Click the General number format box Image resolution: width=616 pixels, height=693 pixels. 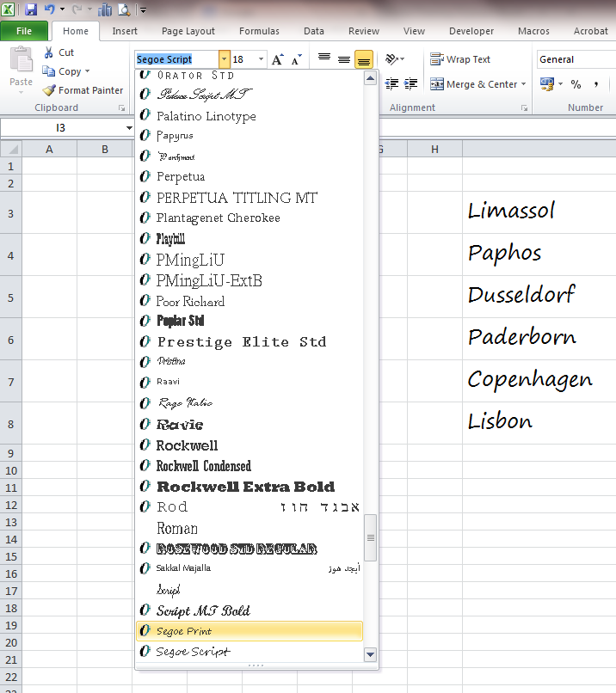point(576,59)
